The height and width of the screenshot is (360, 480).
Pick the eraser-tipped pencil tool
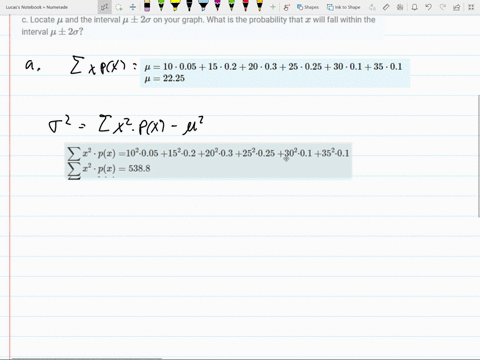tap(147, 6)
